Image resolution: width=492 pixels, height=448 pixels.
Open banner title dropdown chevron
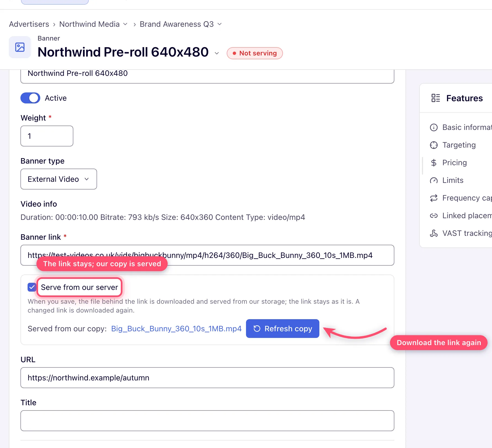217,53
